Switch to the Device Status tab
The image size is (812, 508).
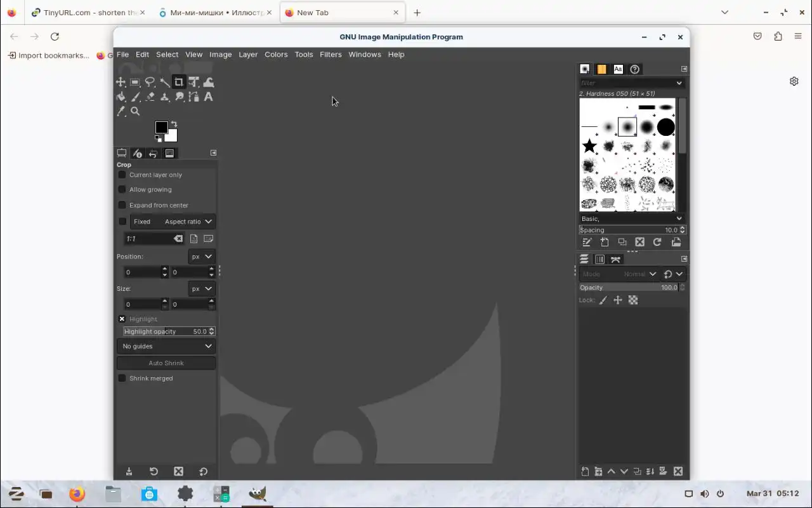coord(137,153)
